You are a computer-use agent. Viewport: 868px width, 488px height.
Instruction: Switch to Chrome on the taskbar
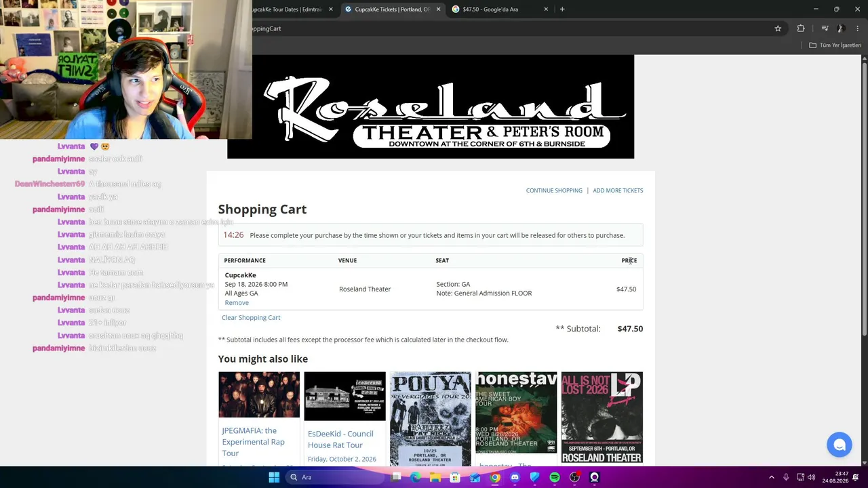pos(495,477)
